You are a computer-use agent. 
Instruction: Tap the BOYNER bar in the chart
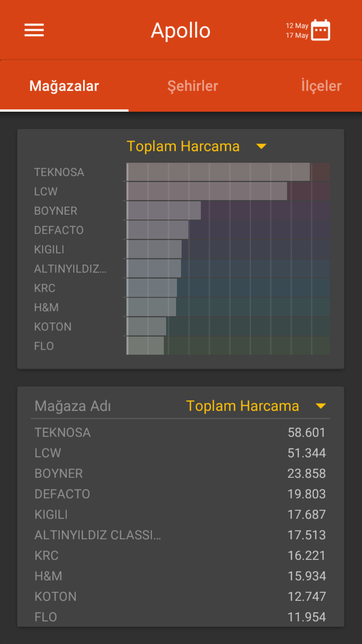[x=164, y=210]
